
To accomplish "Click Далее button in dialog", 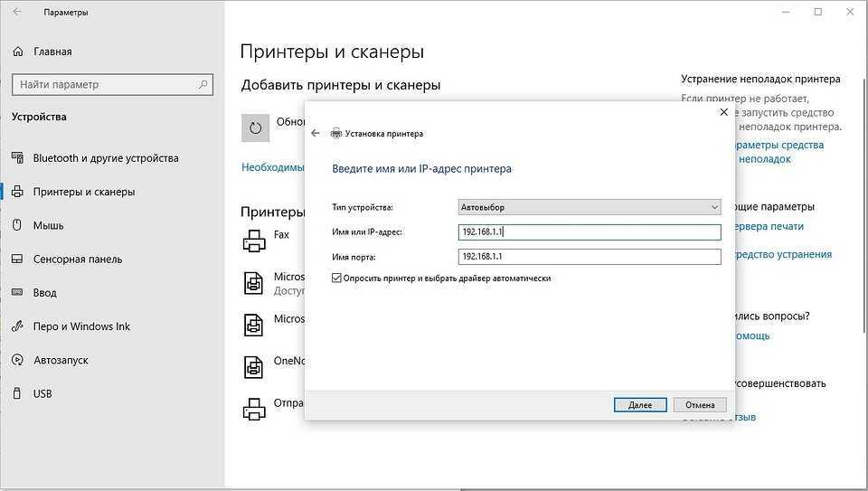I will click(640, 405).
